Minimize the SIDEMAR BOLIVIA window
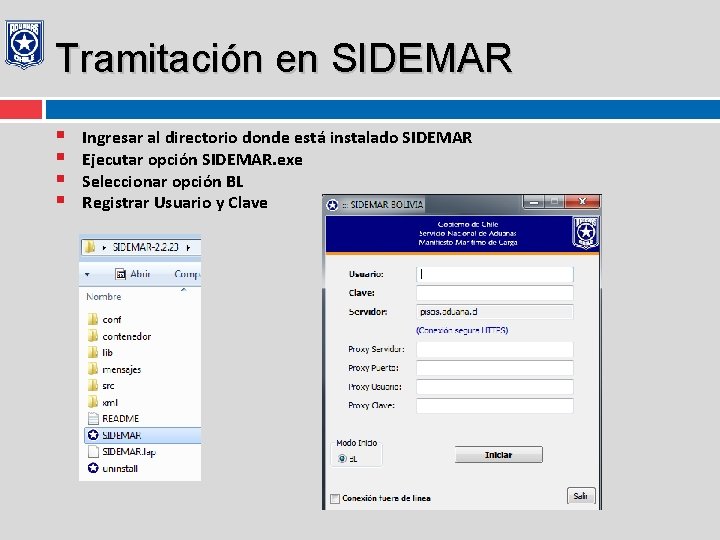This screenshot has width=720, height=540. [534, 202]
